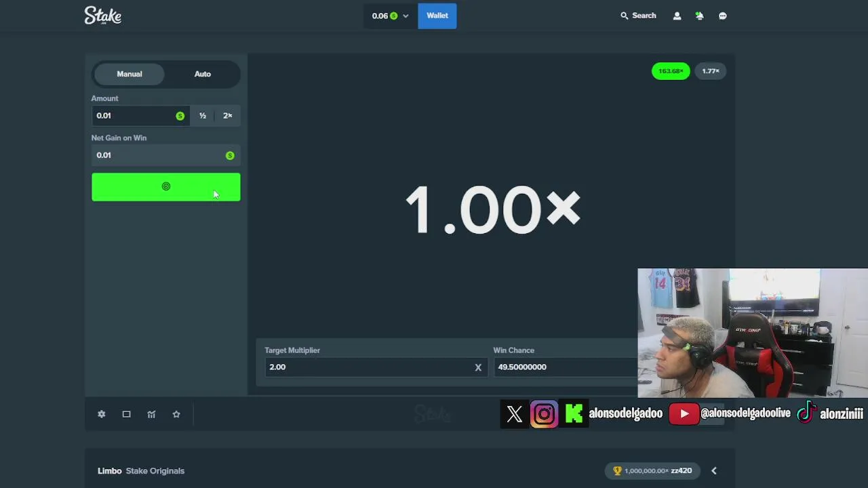Click the green Bet button
Screen dimensions: 868x488
click(166, 187)
